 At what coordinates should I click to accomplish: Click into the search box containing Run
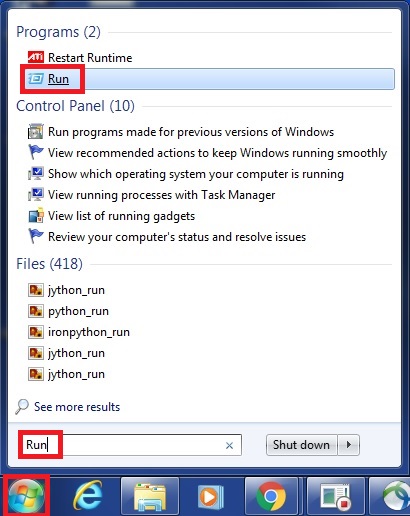(x=130, y=445)
